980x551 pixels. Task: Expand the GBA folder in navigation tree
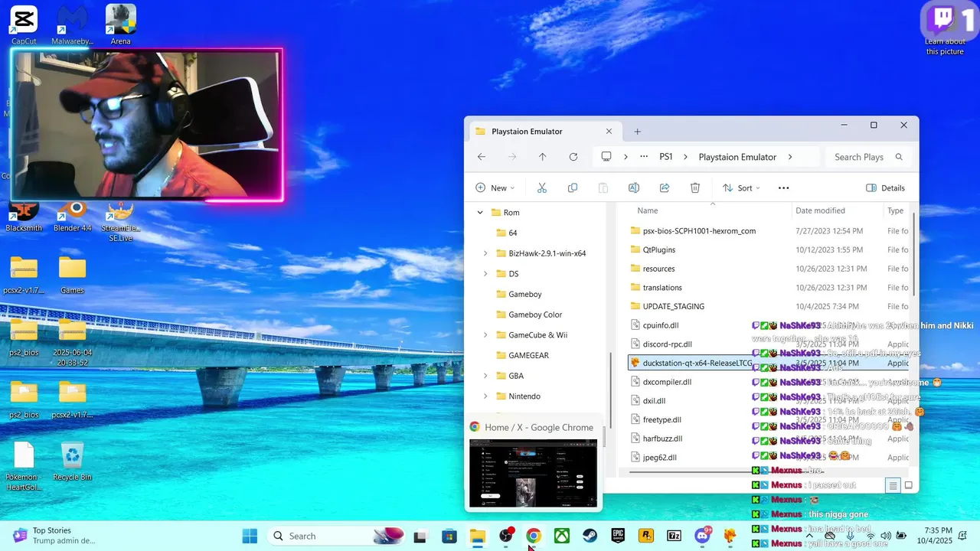coord(485,376)
